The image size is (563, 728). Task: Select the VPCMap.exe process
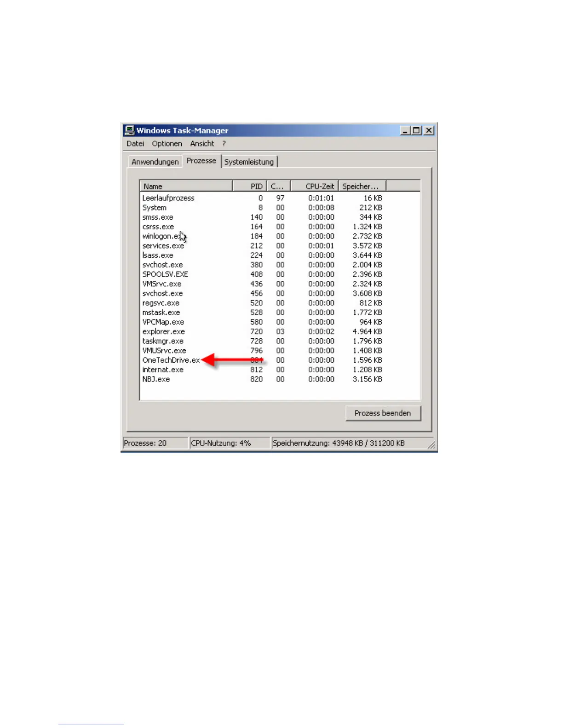[262, 322]
